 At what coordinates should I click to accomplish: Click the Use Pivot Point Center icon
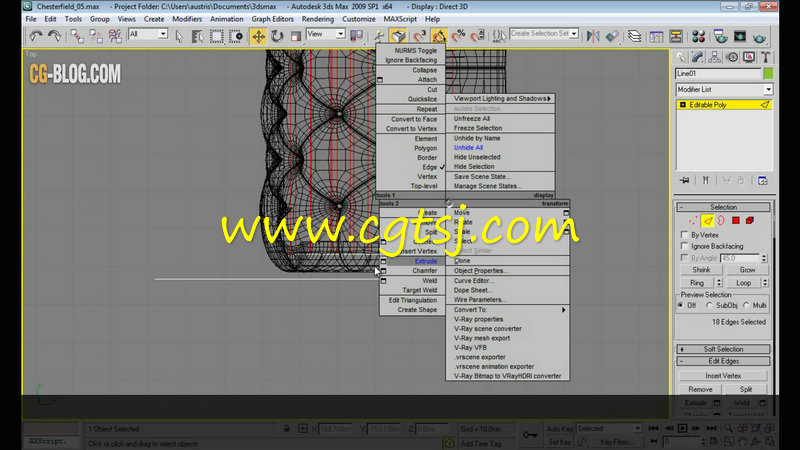coord(357,36)
